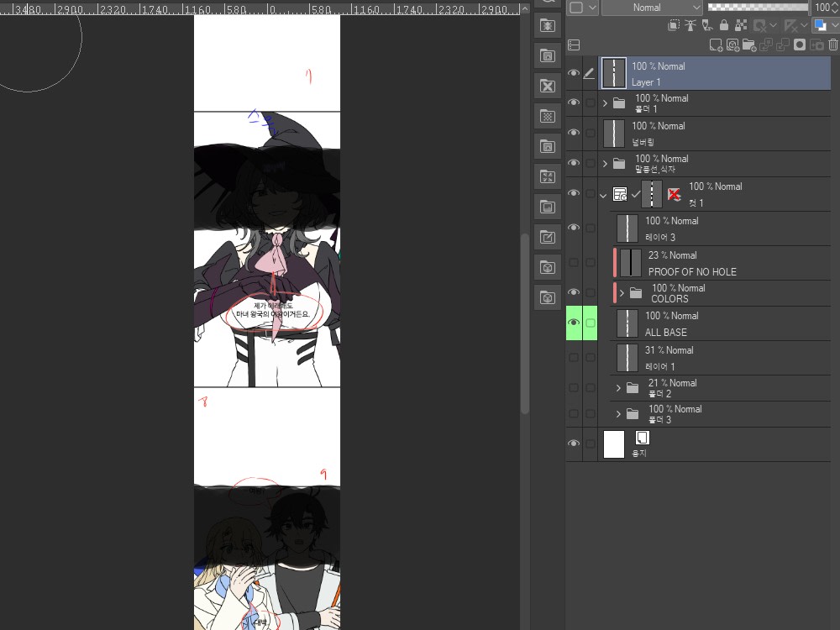Open the material folder with dotted tone pattern
The height and width of the screenshot is (630, 840).
(548, 116)
